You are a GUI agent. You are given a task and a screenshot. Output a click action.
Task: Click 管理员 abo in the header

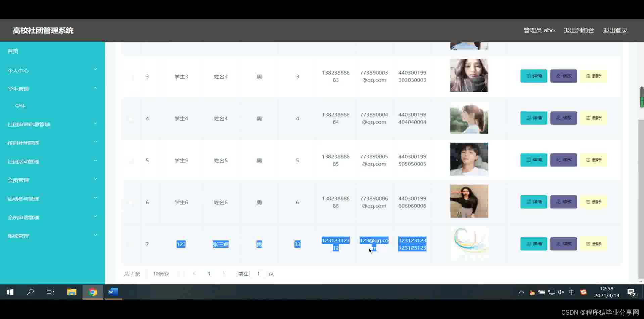(539, 30)
